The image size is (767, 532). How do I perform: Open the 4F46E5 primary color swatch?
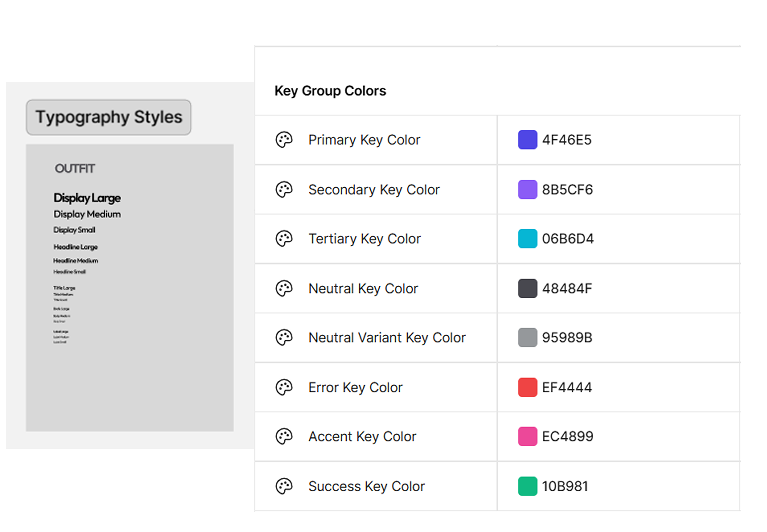point(528,140)
